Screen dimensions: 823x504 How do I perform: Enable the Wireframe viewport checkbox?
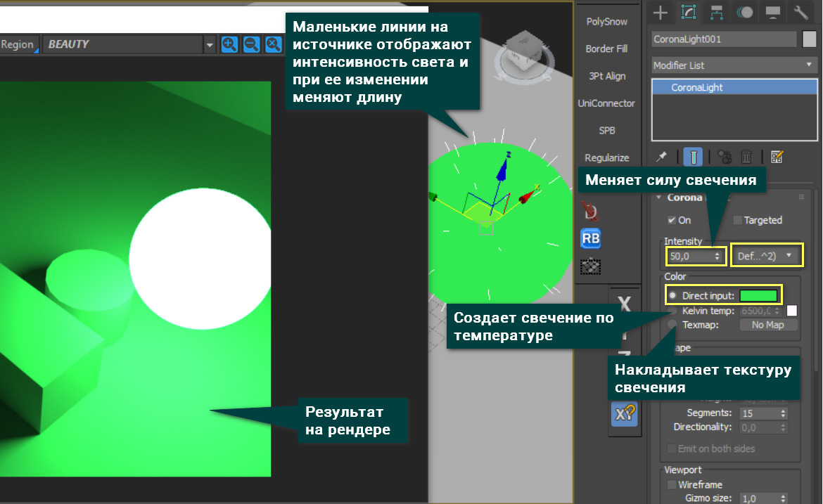671,484
